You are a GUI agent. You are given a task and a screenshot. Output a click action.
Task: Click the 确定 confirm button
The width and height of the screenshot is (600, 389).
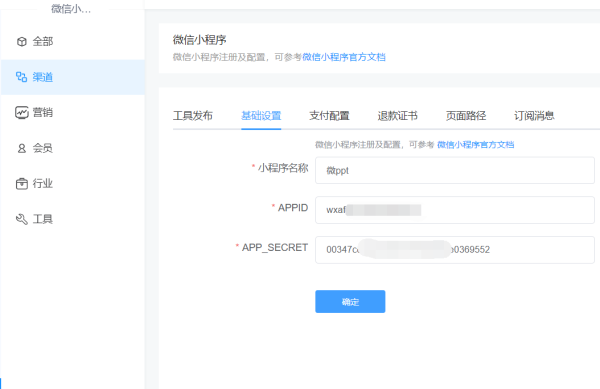[350, 301]
